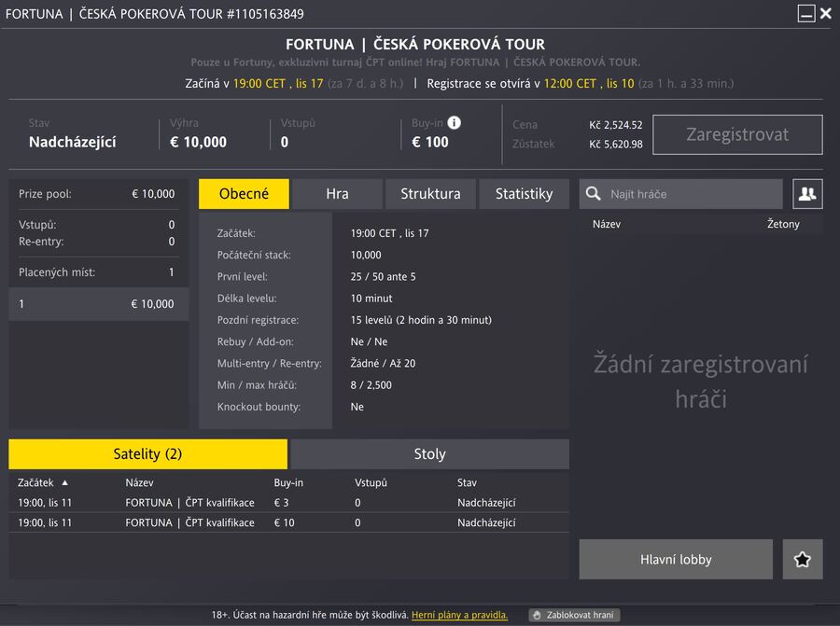Viewport: 840px width, 626px height.
Task: Close the tournament window
Action: [x=826, y=13]
